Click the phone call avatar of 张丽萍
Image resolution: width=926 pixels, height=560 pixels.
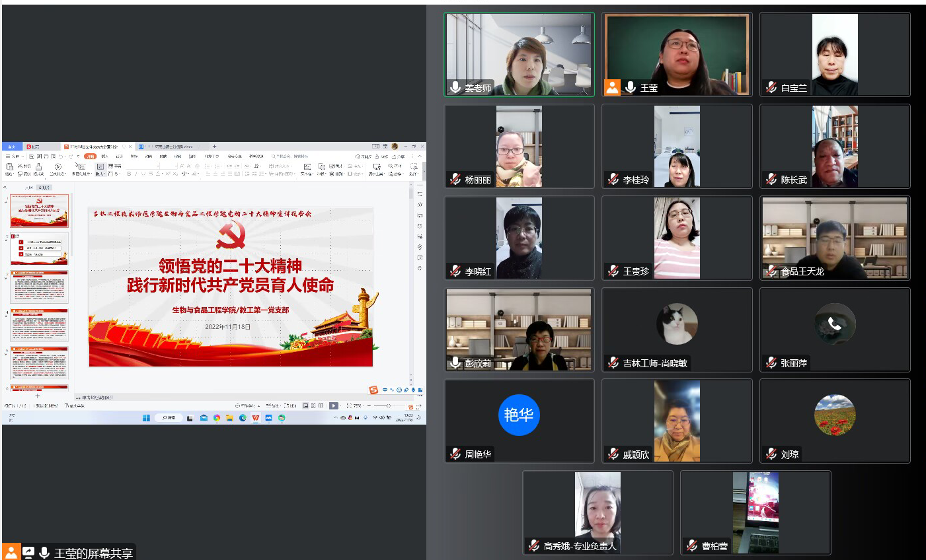(x=835, y=324)
